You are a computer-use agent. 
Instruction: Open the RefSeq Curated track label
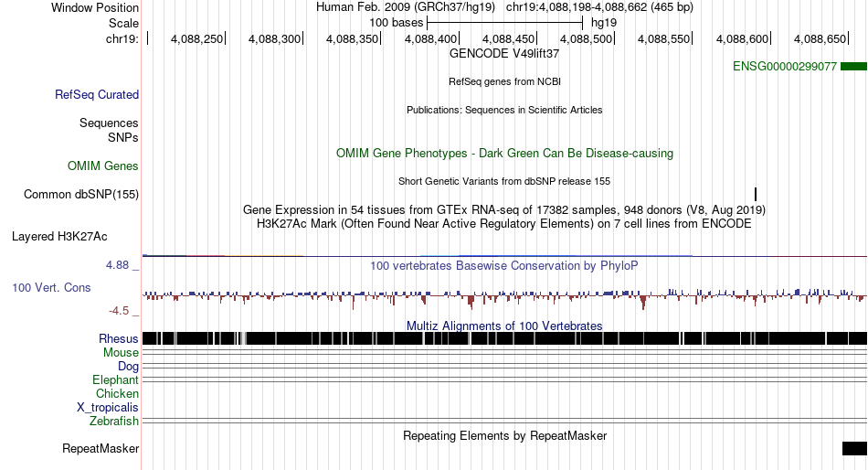point(96,95)
